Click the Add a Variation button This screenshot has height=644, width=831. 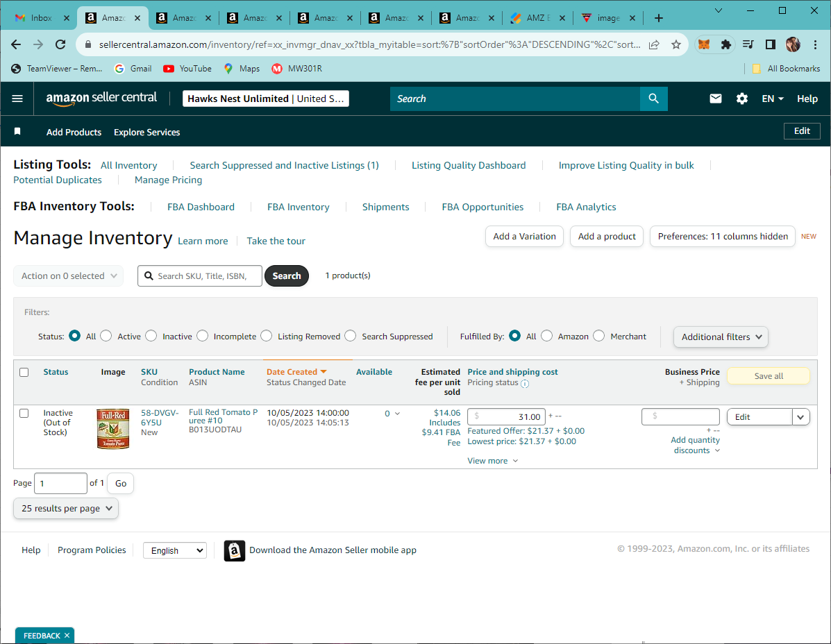point(524,236)
